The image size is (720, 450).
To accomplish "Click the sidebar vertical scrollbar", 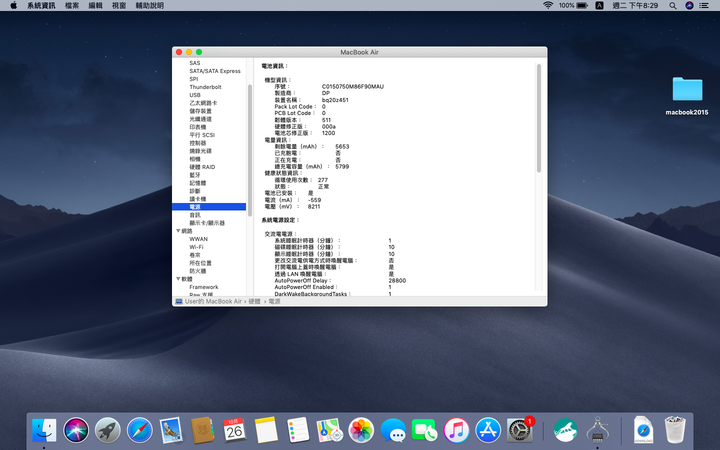I will (x=250, y=150).
